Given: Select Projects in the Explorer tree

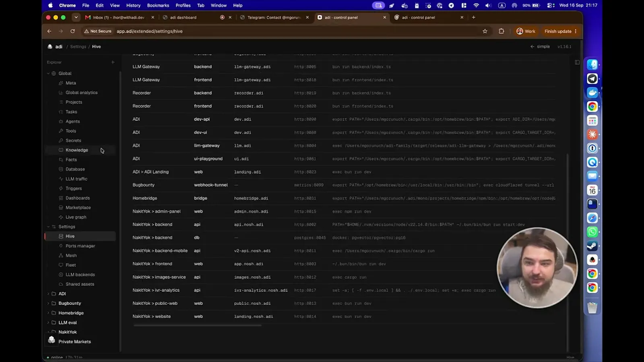Looking at the screenshot, I should click(74, 102).
